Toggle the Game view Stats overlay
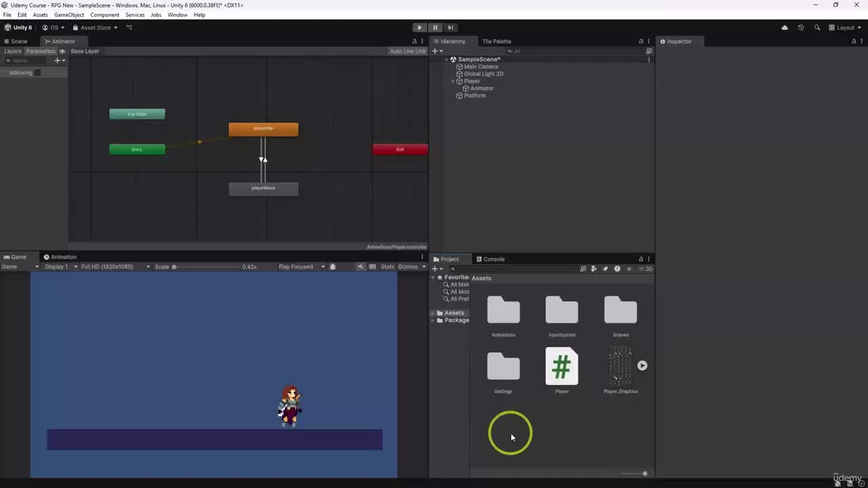This screenshot has width=868, height=488. click(x=387, y=267)
